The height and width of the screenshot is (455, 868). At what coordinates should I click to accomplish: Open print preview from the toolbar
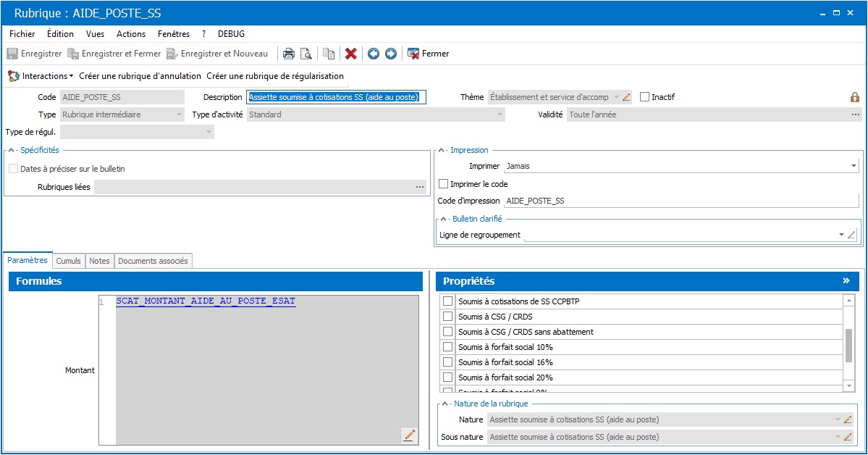306,54
